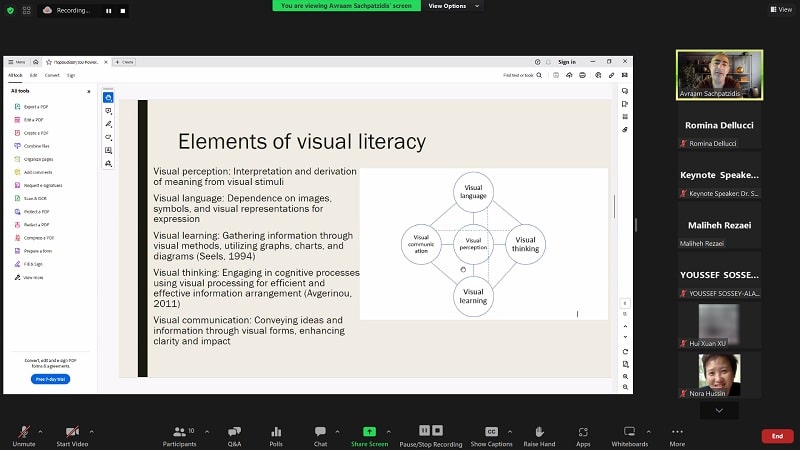Click the red End meeting button
The image size is (800, 450).
coord(776,436)
